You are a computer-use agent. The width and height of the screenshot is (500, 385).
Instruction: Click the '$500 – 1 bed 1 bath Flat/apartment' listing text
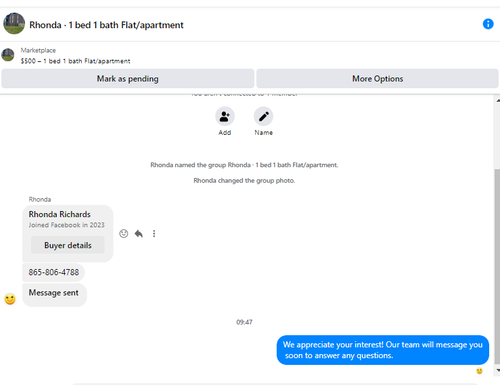[x=75, y=61]
